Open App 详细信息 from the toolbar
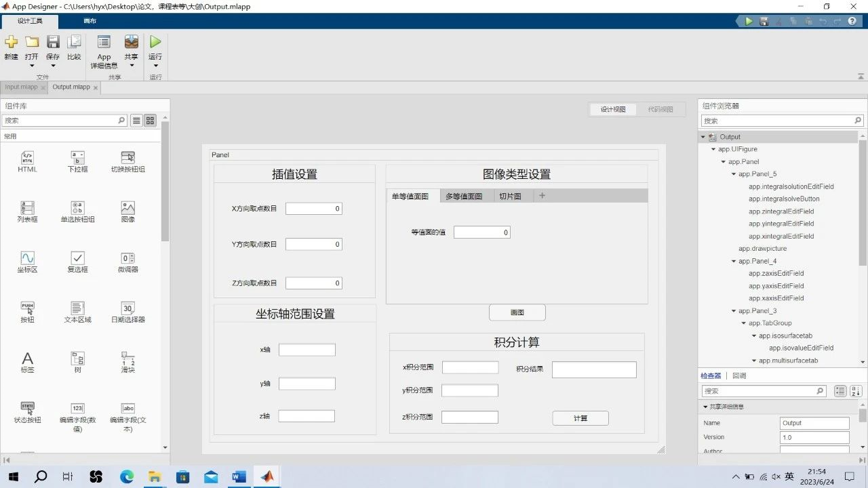This screenshot has width=868, height=488. (x=104, y=43)
